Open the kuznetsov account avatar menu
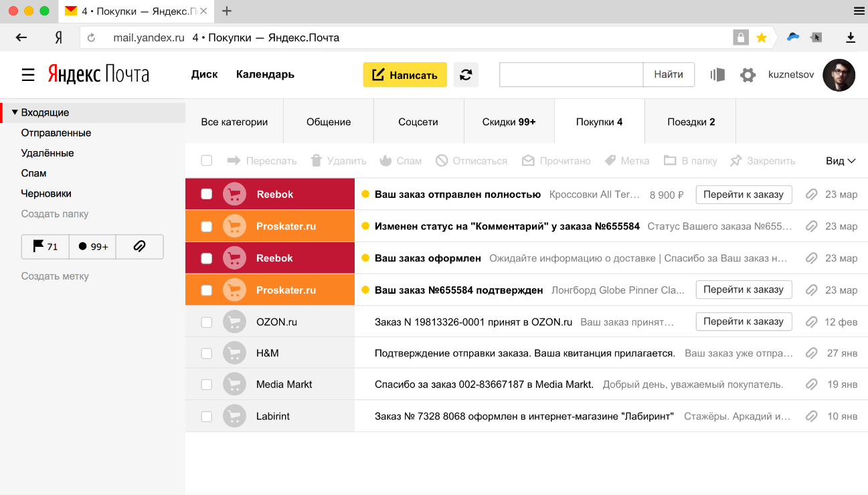Viewport: 868px width, 495px height. click(839, 75)
